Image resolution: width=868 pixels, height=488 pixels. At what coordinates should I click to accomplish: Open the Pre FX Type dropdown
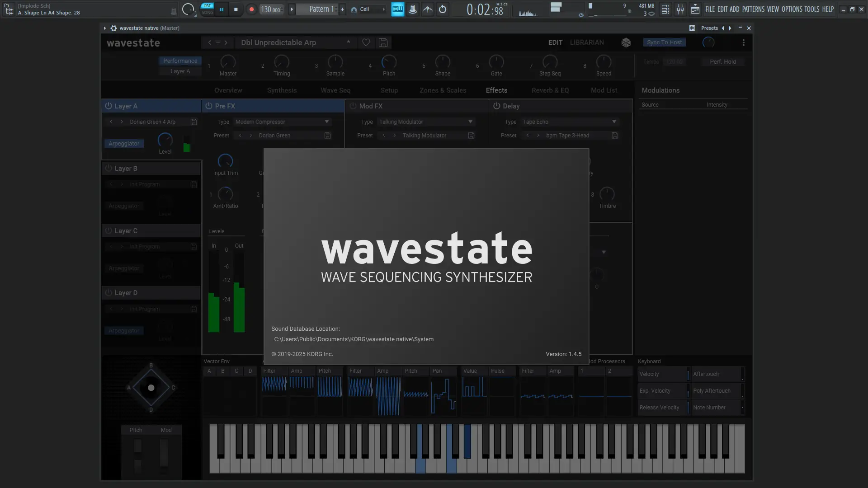click(x=283, y=122)
